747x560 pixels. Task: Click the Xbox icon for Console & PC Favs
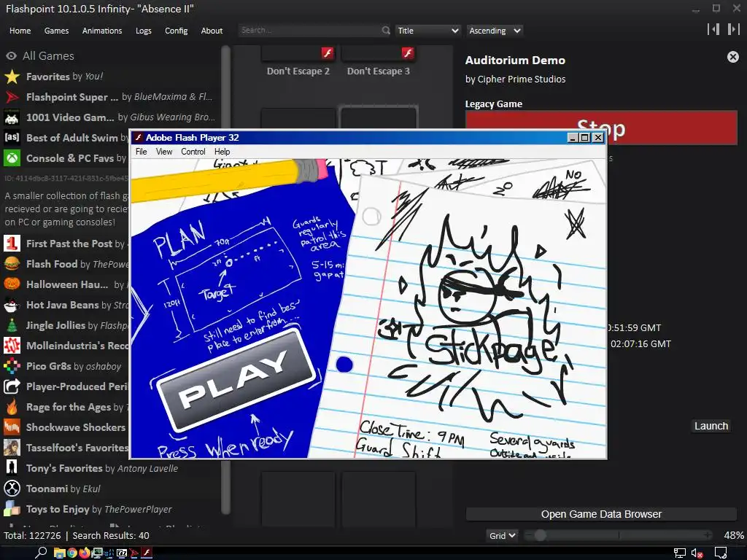pos(12,158)
